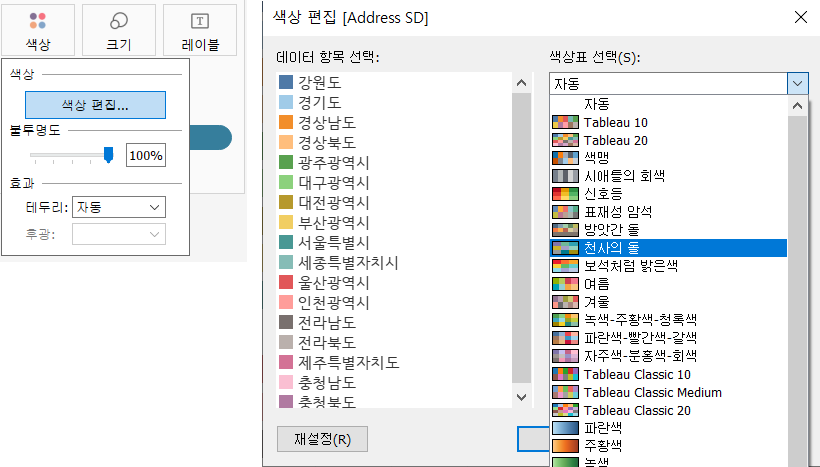Choose 보석처럼 밝은색 palette
Viewport: 820px width, 467px height.
tap(669, 266)
